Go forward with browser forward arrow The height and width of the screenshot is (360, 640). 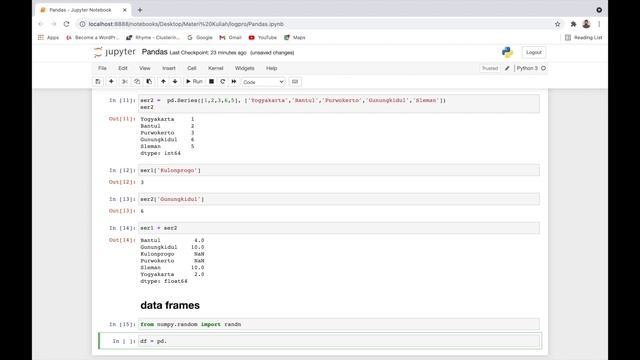tap(53, 24)
